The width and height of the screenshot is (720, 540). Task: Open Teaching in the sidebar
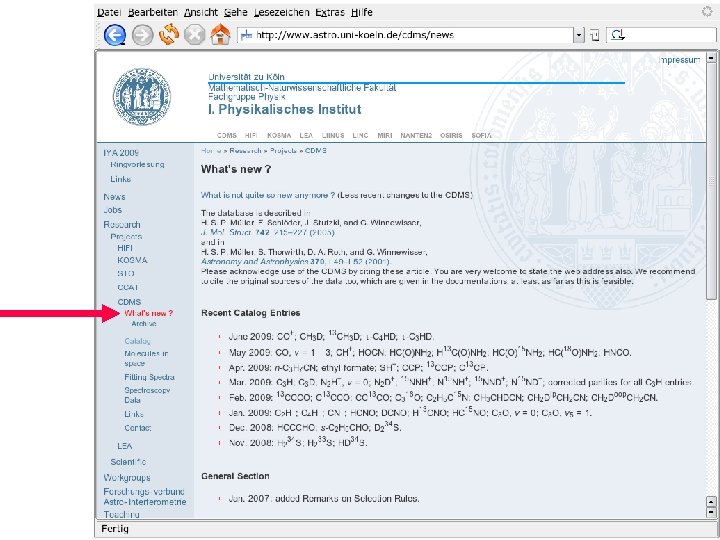(x=121, y=514)
